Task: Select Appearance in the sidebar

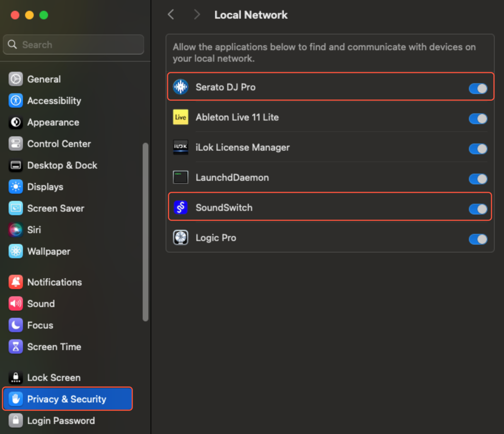Action: click(53, 122)
